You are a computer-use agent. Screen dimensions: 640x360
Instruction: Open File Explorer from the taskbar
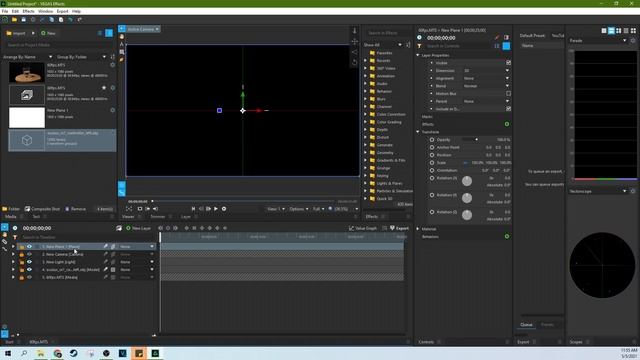point(41,353)
